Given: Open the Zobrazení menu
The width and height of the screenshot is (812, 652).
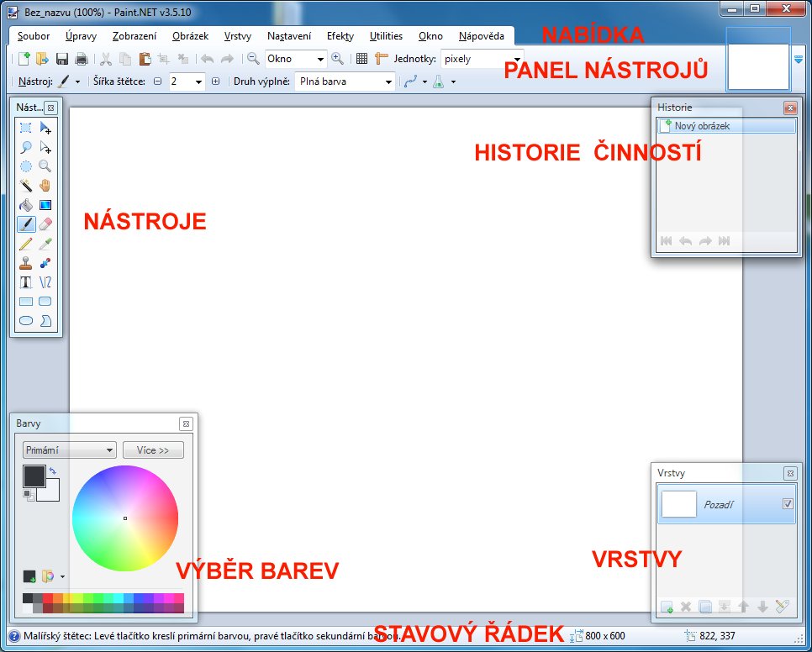Looking at the screenshot, I should [x=134, y=36].
